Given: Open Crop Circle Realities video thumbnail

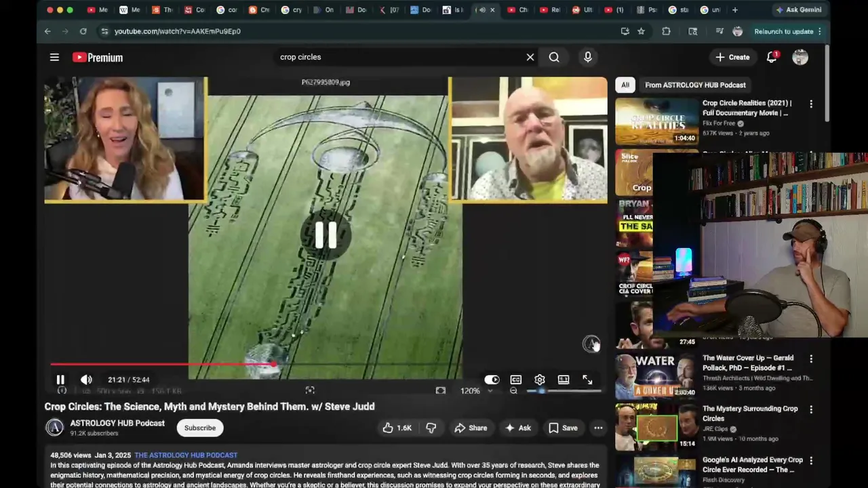Looking at the screenshot, I should click(656, 121).
